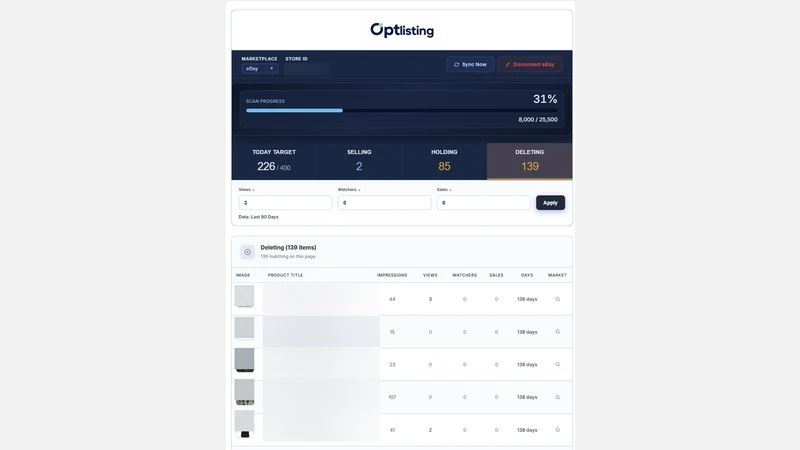This screenshot has width=800, height=450.
Task: Sort by Sales column header
Action: tap(496, 275)
